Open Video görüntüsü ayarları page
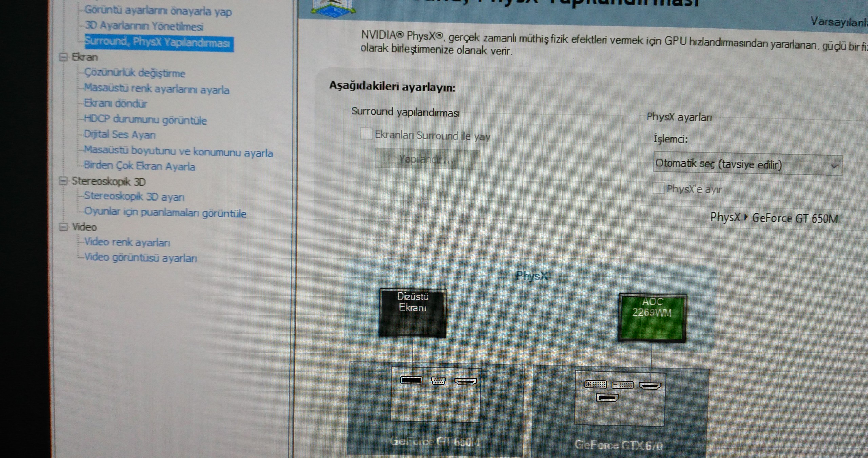868x458 pixels. click(x=140, y=257)
